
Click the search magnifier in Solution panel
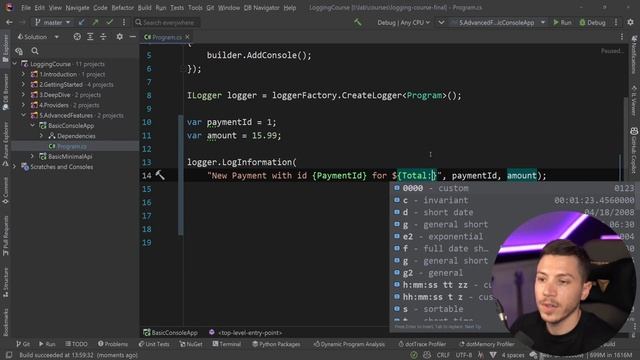click(35, 51)
